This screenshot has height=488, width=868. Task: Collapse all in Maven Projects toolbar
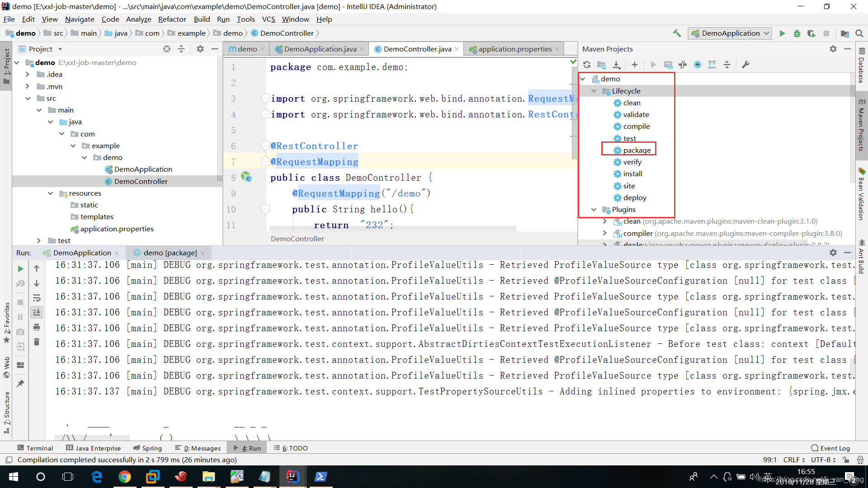point(727,65)
